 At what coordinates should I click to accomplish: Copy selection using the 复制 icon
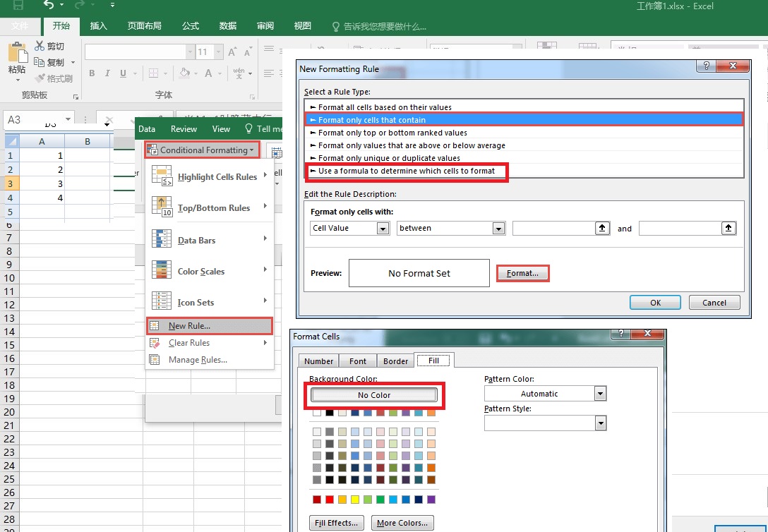40,62
